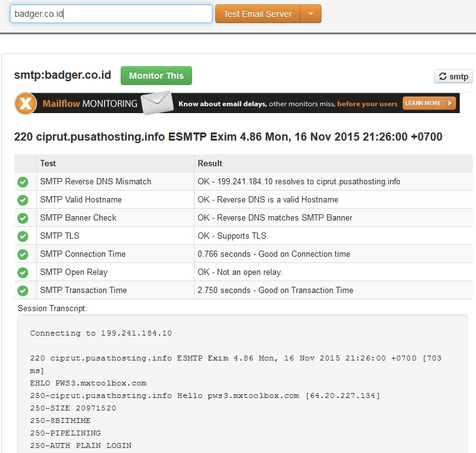This screenshot has height=453, width=476.
Task: Click green check icon for SMTP Transaction Time
Action: pyautogui.click(x=23, y=291)
